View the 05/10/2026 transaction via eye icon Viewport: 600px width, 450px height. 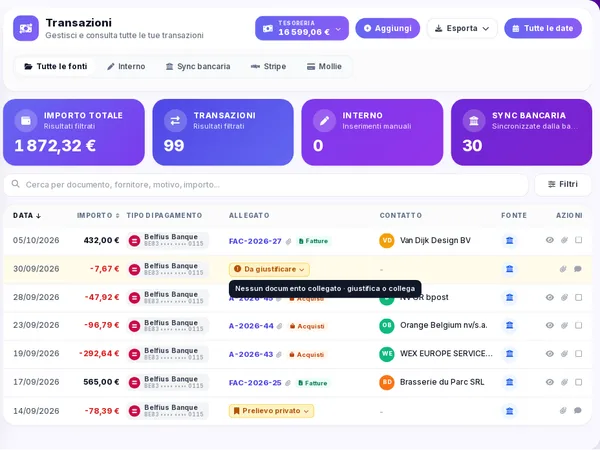click(549, 240)
